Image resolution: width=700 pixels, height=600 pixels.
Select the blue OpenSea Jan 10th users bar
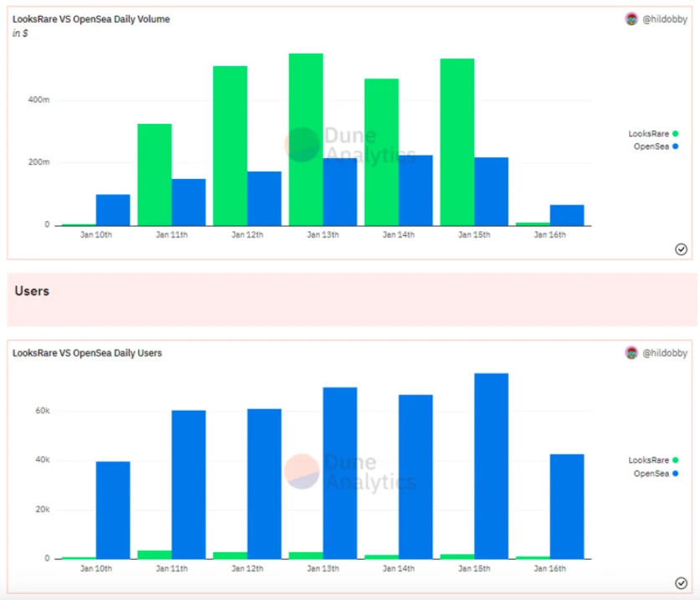[113, 510]
